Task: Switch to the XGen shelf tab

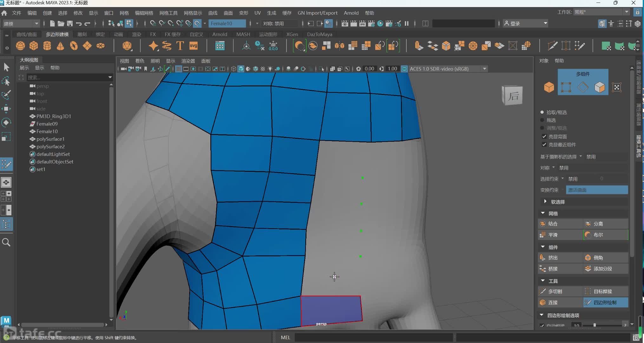Action: pyautogui.click(x=292, y=34)
